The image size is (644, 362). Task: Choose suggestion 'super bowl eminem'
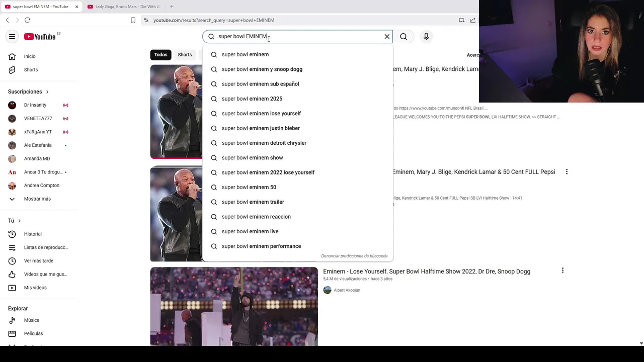[297, 54]
